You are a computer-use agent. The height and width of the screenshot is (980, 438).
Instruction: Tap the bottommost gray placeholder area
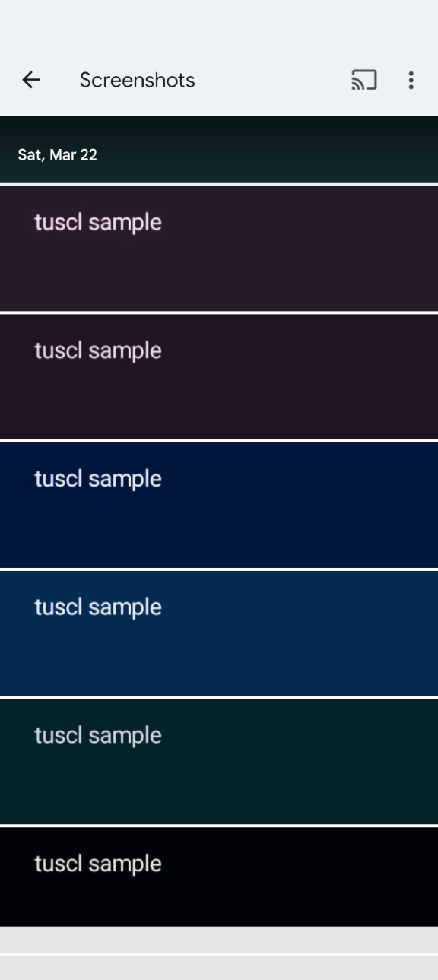[x=219, y=968]
